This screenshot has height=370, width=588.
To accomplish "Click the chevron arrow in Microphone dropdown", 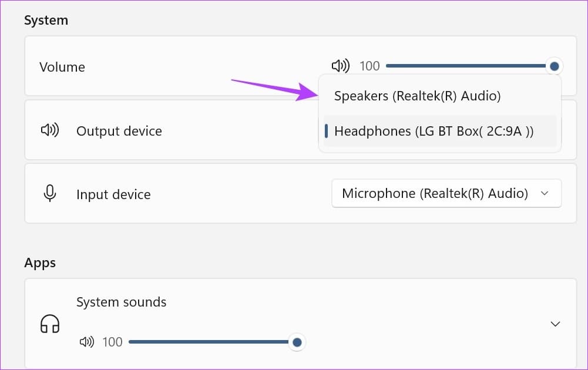I will (x=545, y=193).
